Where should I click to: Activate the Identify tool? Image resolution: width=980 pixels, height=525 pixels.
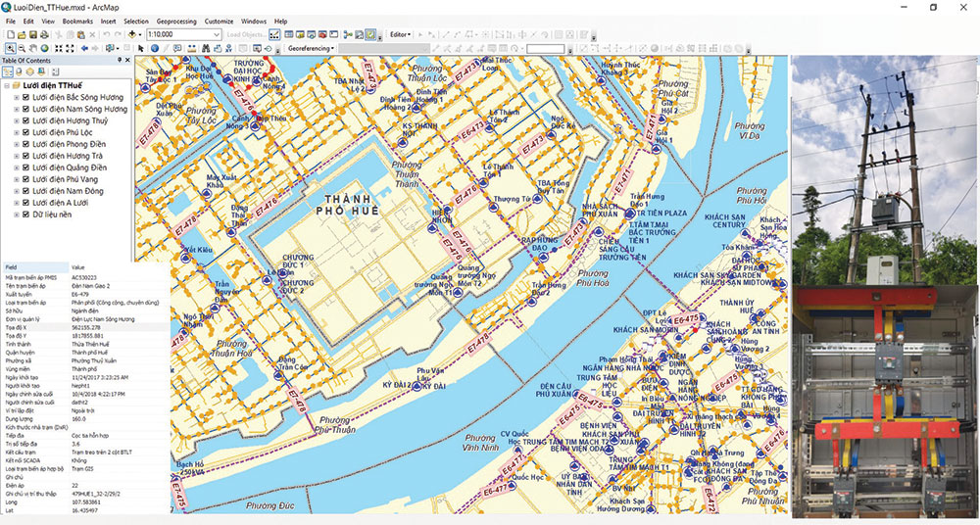[x=155, y=48]
